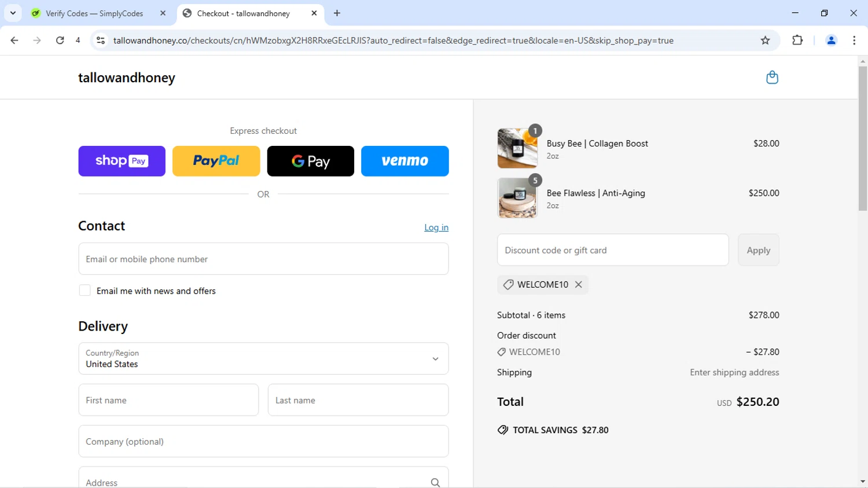The height and width of the screenshot is (488, 868).
Task: Click the page vertical scrollbar thumb
Action: tap(863, 138)
